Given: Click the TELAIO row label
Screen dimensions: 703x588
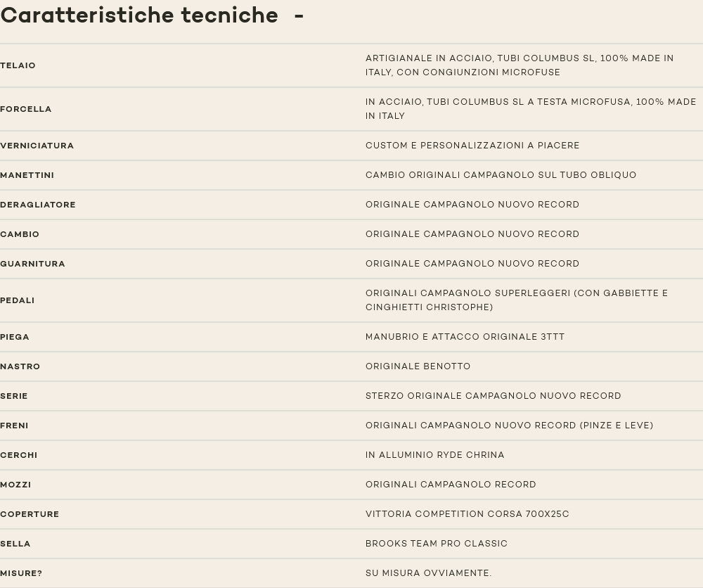Looking at the screenshot, I should tap(18, 65).
